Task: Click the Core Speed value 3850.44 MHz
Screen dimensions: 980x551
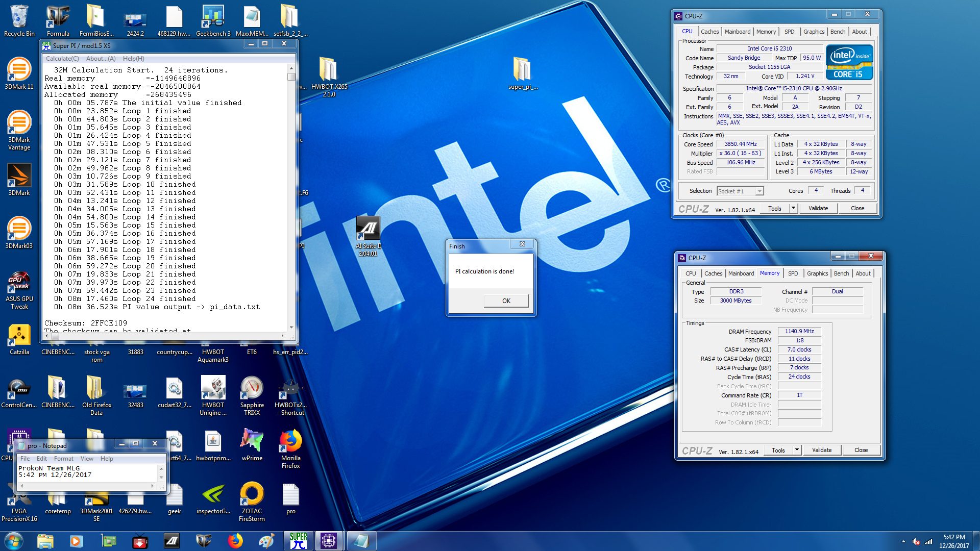Action: [x=741, y=144]
